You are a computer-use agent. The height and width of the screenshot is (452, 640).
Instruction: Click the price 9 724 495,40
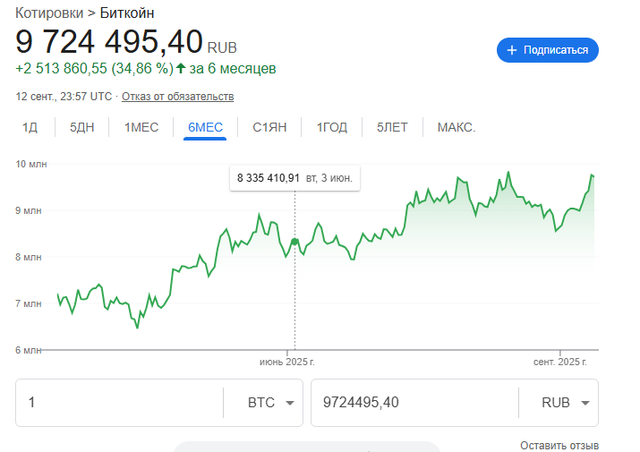click(x=109, y=42)
